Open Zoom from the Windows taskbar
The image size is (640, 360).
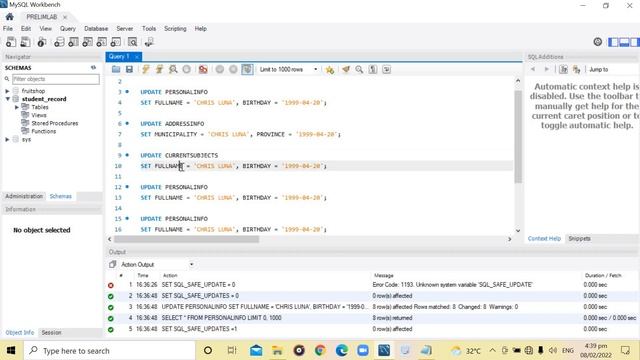click(362, 350)
